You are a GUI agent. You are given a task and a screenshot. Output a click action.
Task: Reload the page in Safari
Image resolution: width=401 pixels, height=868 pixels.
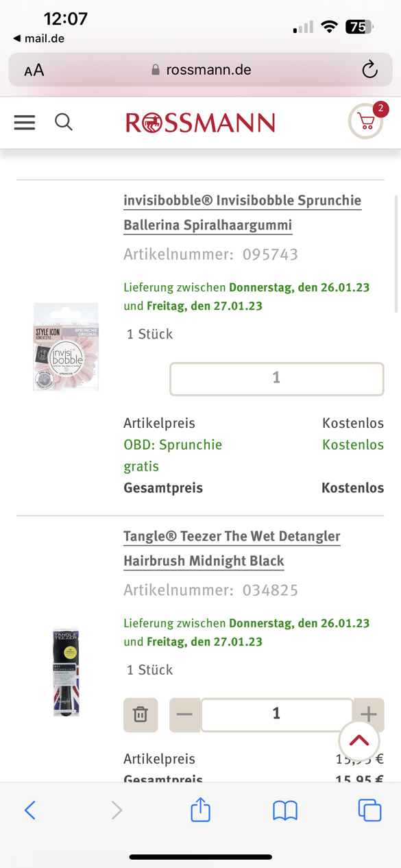(369, 69)
